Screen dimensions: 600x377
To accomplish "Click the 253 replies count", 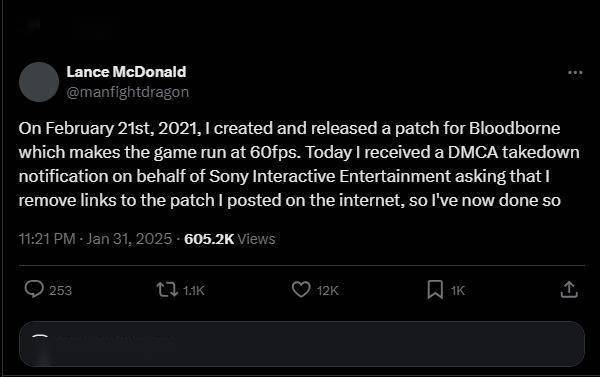I will 60,291.
